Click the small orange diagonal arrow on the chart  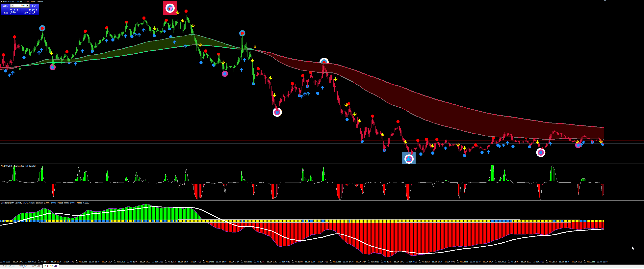click(x=255, y=46)
